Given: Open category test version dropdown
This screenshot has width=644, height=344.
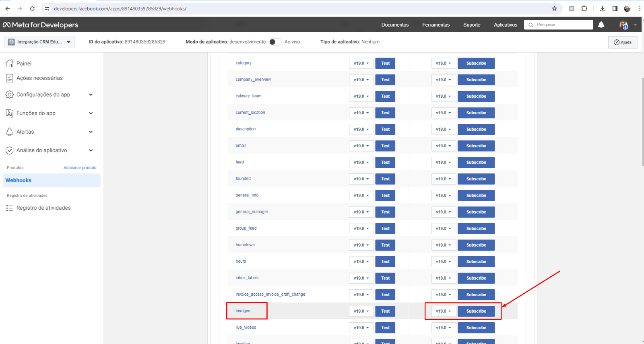Looking at the screenshot, I should (361, 63).
